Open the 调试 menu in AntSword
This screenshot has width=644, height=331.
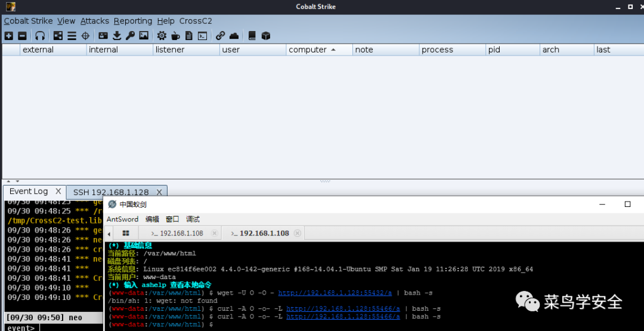point(193,219)
